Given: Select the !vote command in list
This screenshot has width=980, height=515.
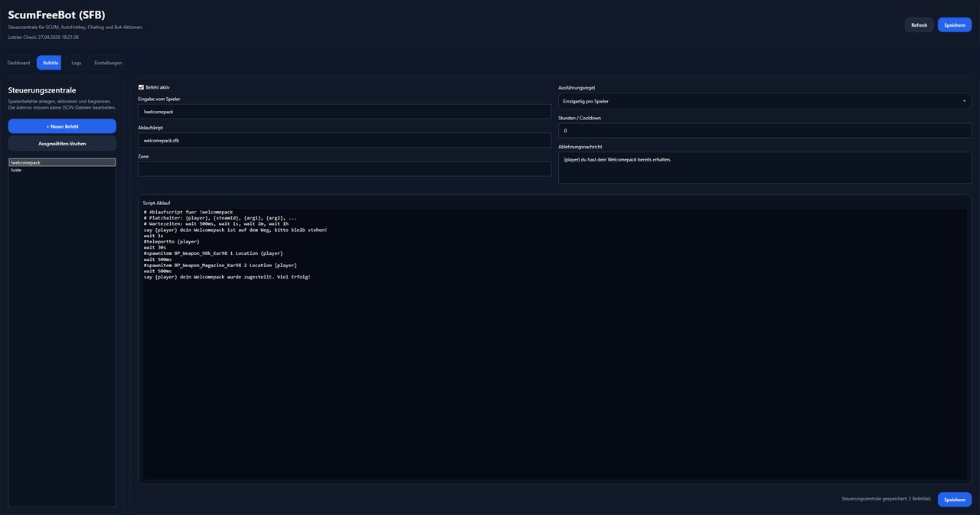Looking at the screenshot, I should click(62, 170).
